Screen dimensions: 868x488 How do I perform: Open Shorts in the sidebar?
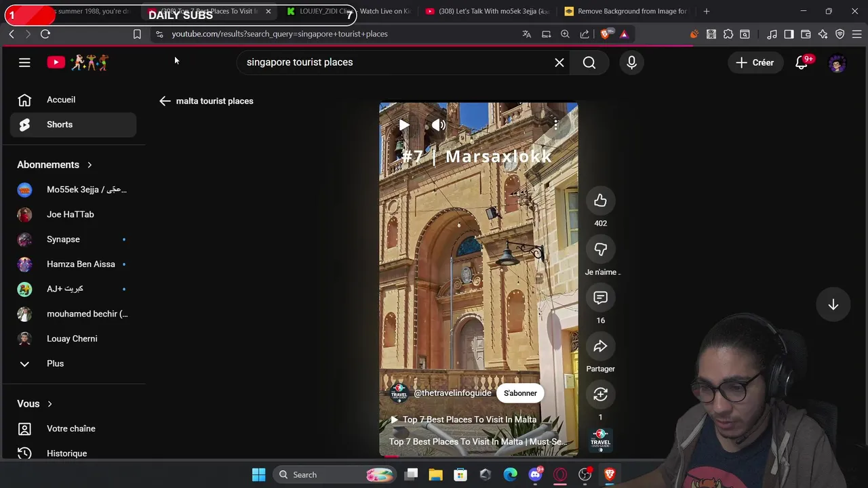(73, 125)
